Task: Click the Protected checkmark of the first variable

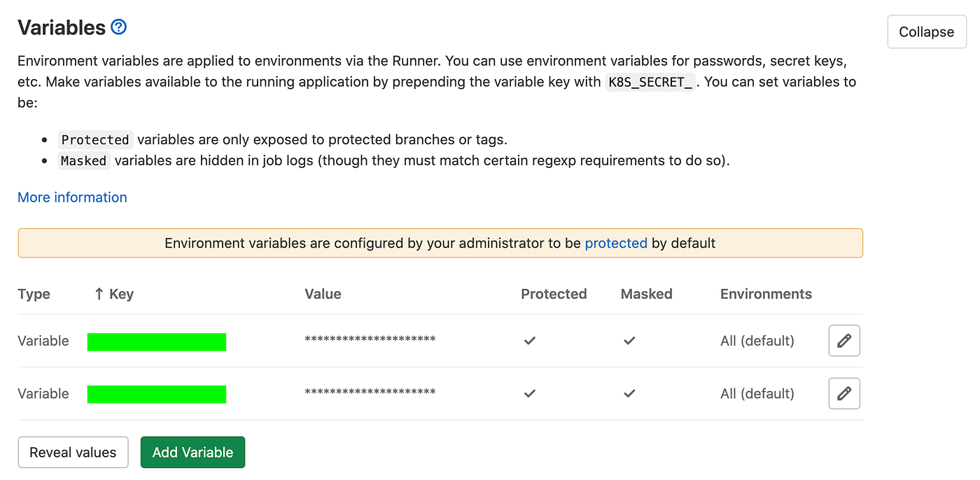Action: click(530, 341)
